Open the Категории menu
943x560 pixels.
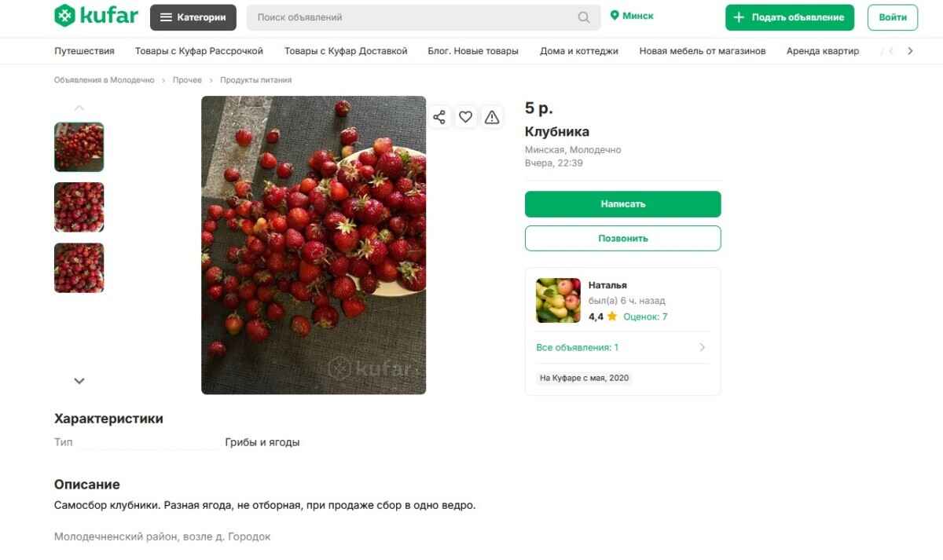tap(193, 17)
